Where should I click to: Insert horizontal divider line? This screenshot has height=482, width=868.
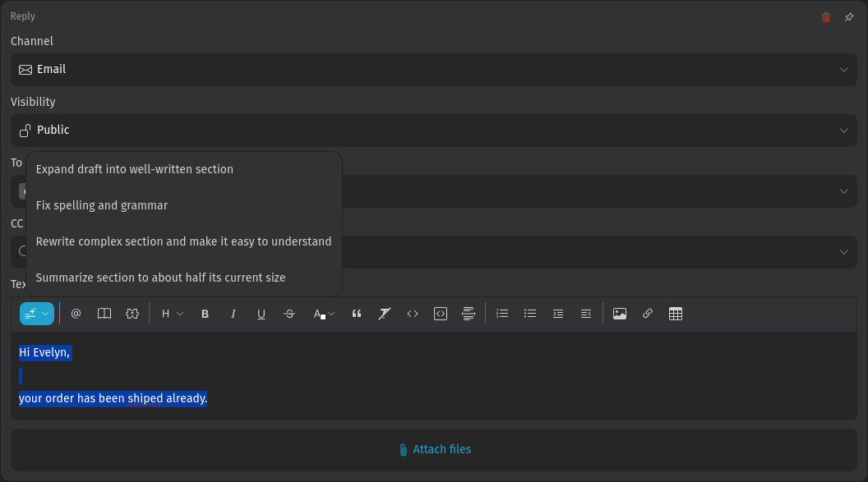469,314
